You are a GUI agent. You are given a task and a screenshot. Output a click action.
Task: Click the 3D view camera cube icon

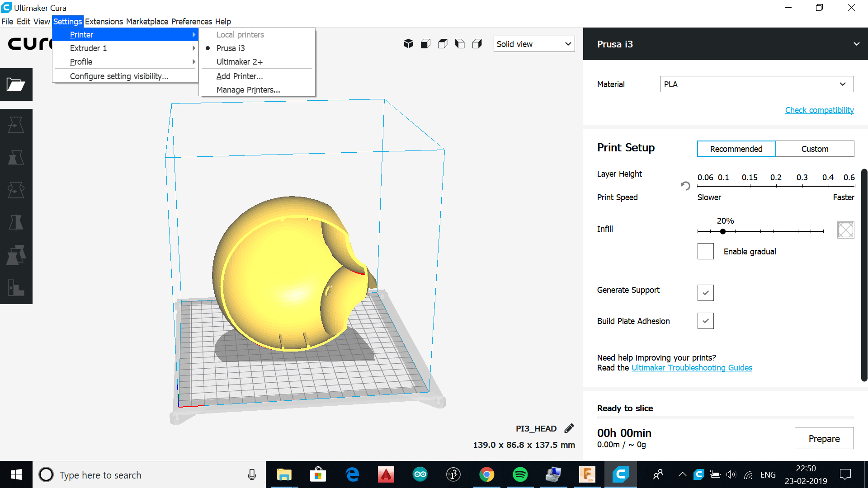pos(408,44)
